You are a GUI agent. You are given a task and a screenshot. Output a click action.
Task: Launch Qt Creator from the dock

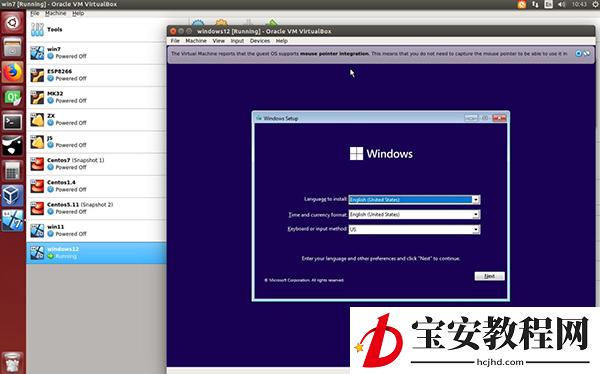[13, 97]
